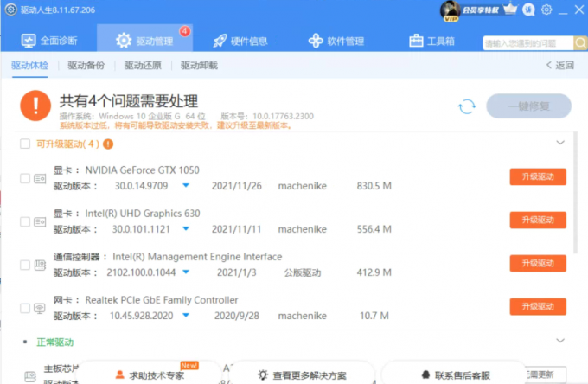Open the 工具箱 tab
This screenshot has width=588, height=384.
pos(431,41)
